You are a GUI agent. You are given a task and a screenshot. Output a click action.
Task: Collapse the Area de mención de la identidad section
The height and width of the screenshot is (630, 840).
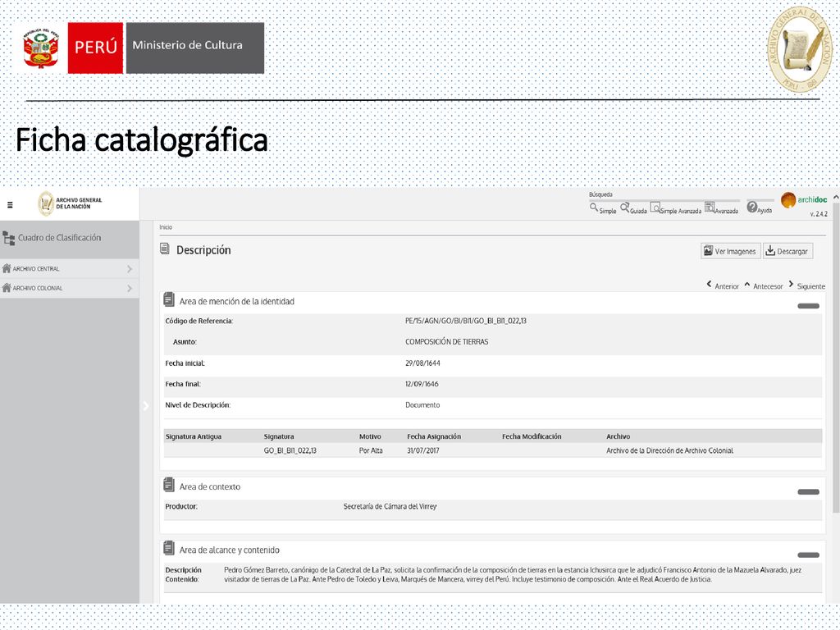point(808,306)
